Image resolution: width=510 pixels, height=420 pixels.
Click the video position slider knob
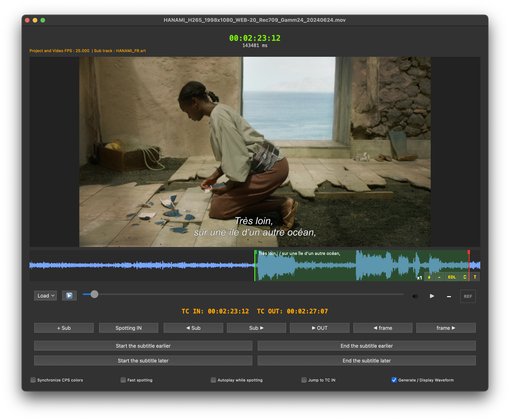pyautogui.click(x=94, y=294)
